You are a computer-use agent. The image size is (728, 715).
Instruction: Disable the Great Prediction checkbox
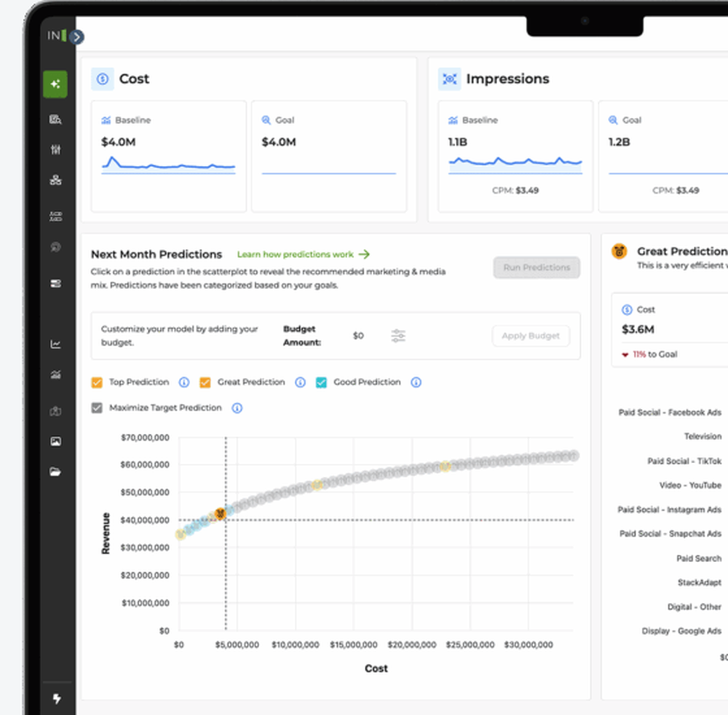(205, 382)
